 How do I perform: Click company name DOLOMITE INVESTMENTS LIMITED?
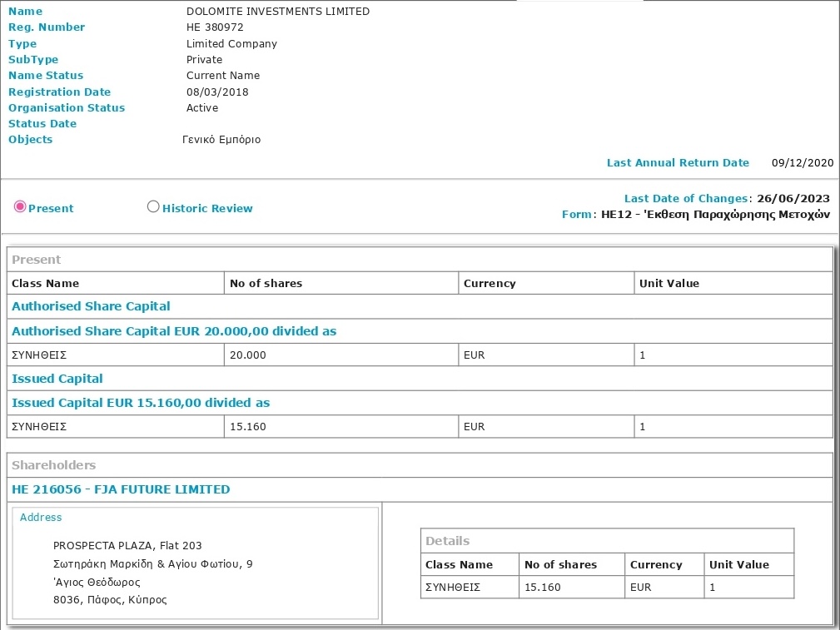point(278,12)
